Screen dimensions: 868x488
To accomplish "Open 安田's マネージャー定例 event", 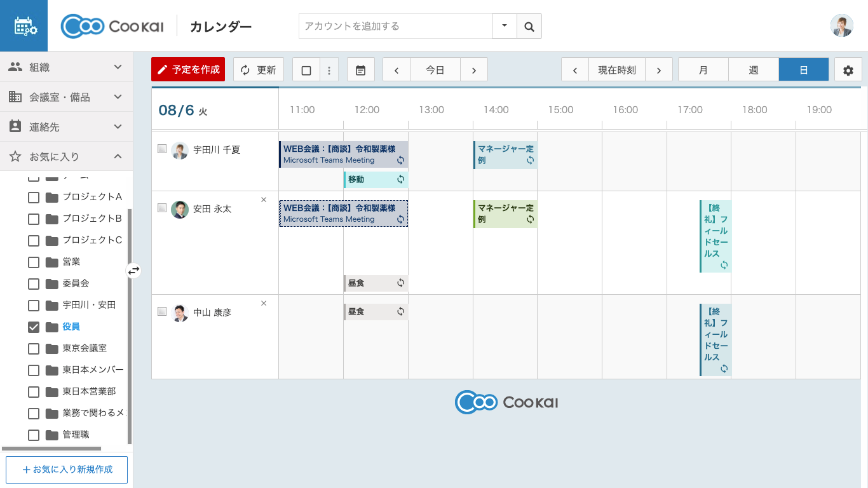I will [505, 214].
